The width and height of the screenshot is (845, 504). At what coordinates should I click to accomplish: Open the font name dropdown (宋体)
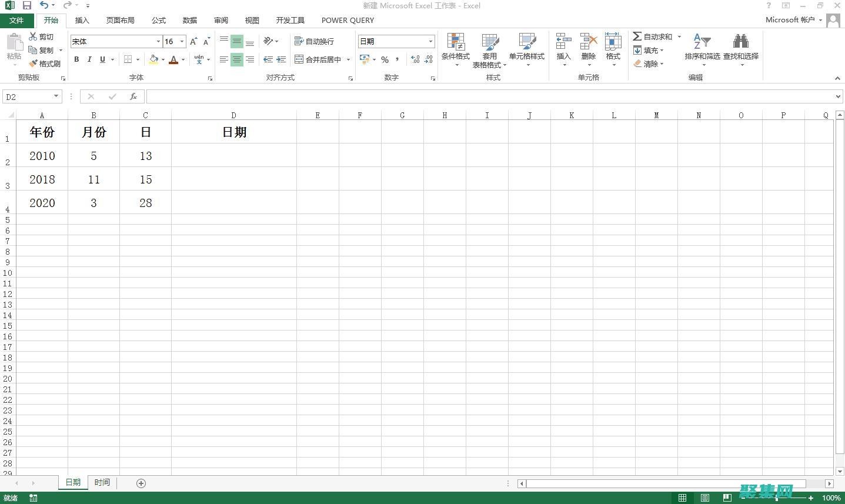click(158, 41)
